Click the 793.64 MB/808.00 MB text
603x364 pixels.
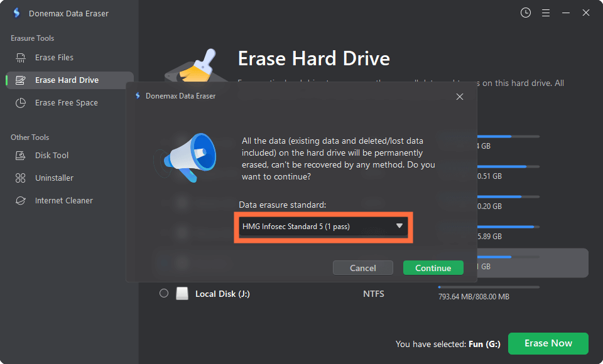tap(474, 297)
